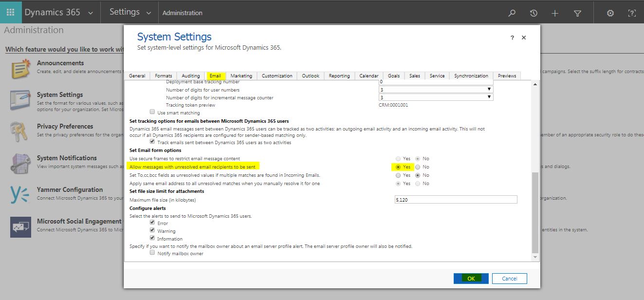Open the settings gear icon
The image size is (644, 300).
pos(610,13)
